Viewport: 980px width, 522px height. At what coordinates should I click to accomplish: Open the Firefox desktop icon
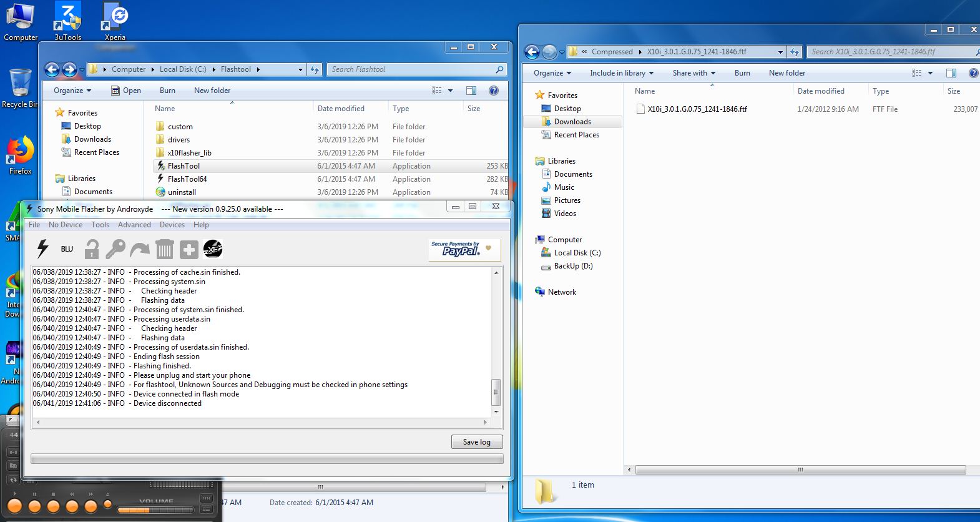(20, 155)
